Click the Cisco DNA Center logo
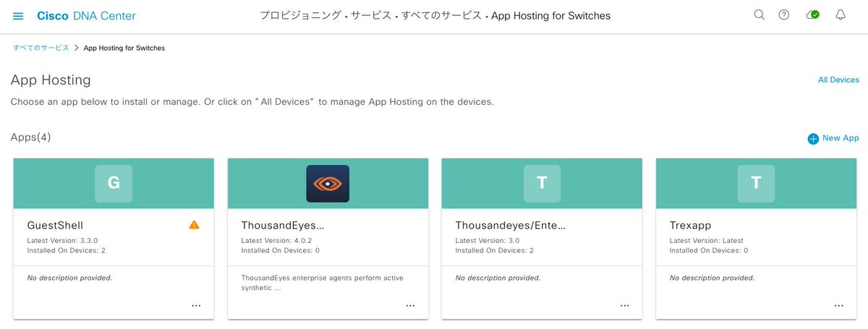Image resolution: width=868 pixels, height=329 pixels. pos(86,16)
